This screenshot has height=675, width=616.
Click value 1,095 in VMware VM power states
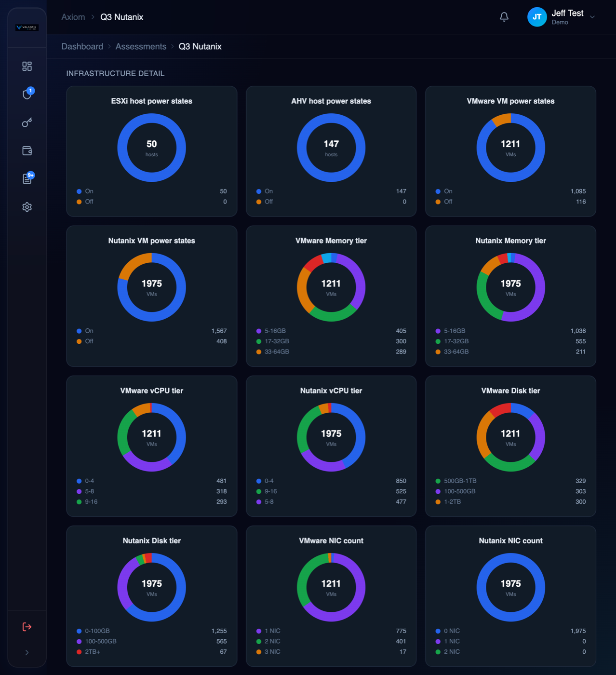click(x=578, y=191)
